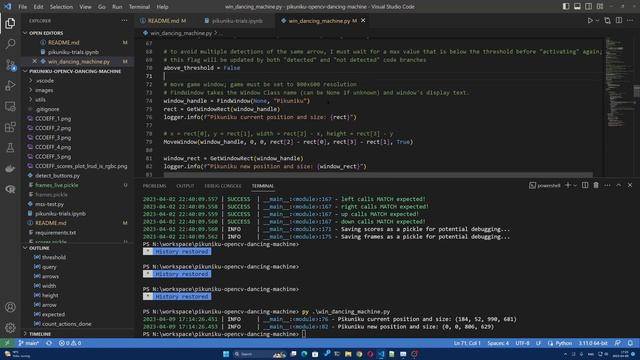Image resolution: width=640 pixels, height=360 pixels.
Task: Close the terminal panel
Action: (630, 185)
